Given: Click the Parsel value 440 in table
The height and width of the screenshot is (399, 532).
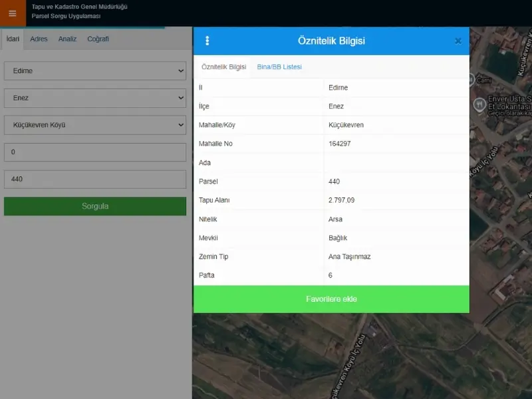Looking at the screenshot, I should point(334,182).
